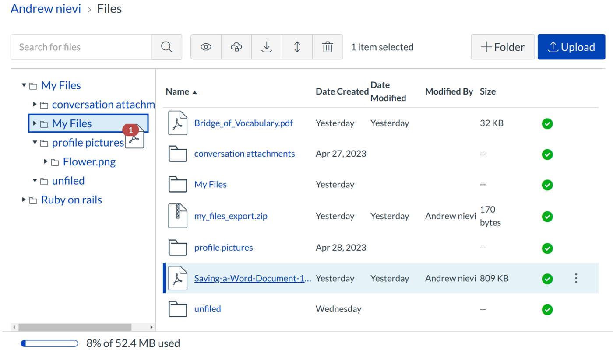Viewport: 613px width, 364px height.
Task: Click the search magnifier button
Action: [166, 47]
